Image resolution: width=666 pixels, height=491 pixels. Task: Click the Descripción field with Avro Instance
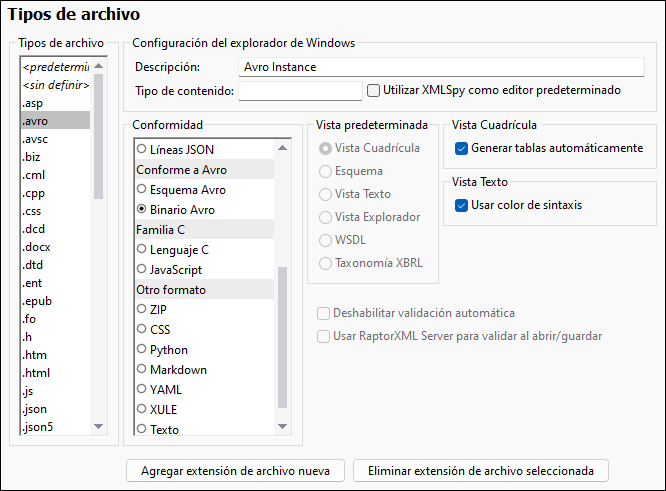(x=441, y=67)
